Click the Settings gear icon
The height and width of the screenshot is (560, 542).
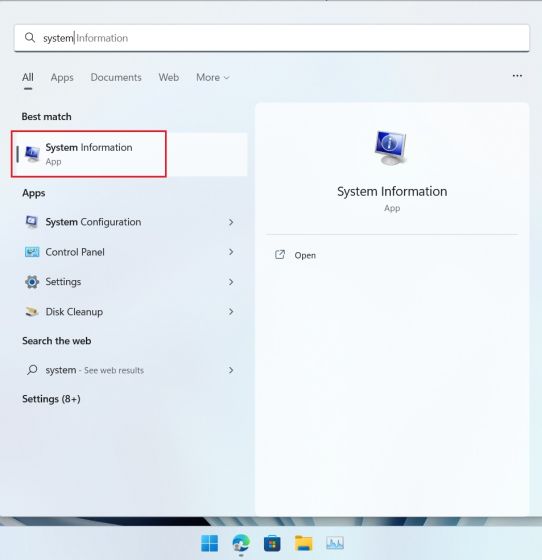pyautogui.click(x=32, y=282)
